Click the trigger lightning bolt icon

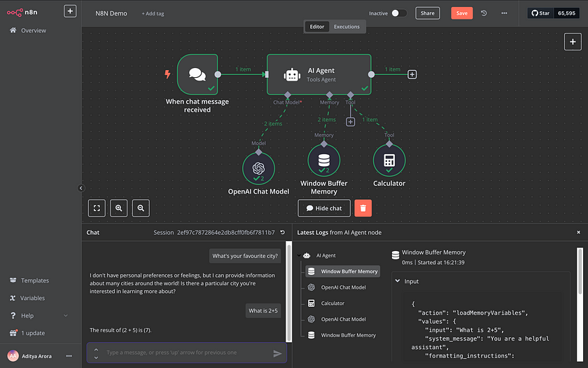click(x=167, y=74)
